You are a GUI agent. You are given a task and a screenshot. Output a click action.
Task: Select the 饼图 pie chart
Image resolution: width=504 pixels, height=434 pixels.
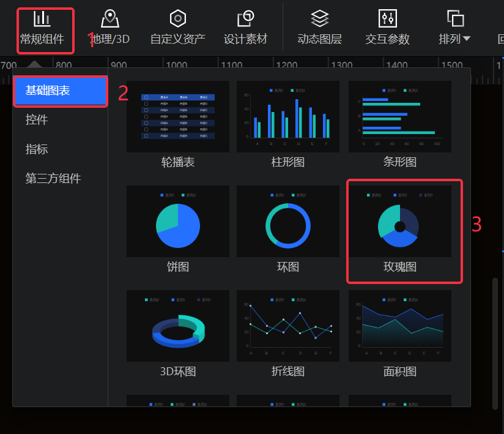click(178, 222)
